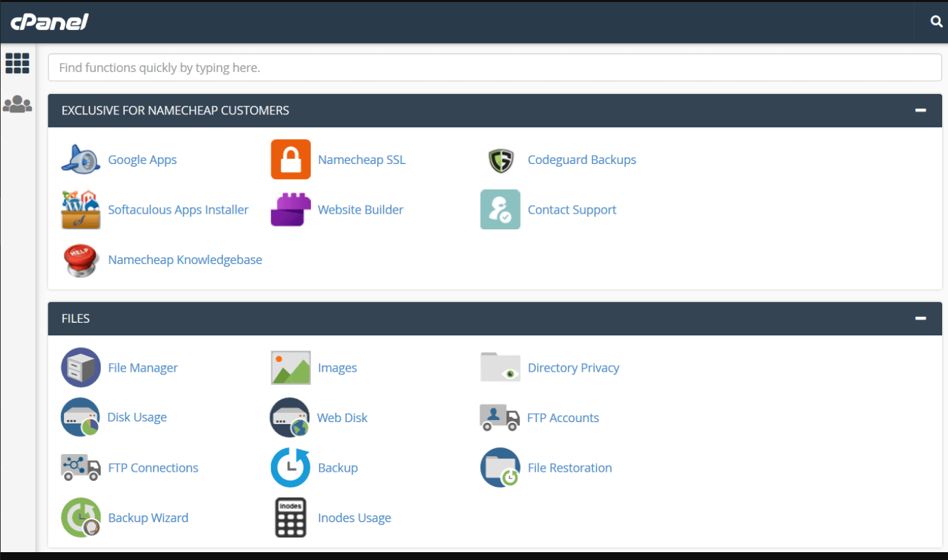This screenshot has width=948, height=560.
Task: Open the Backup Wizard icon
Action: [81, 518]
